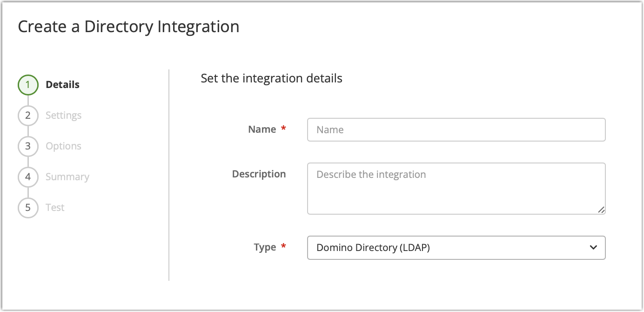Click into the Name input field
Image resolution: width=644 pixels, height=312 pixels.
tap(456, 129)
